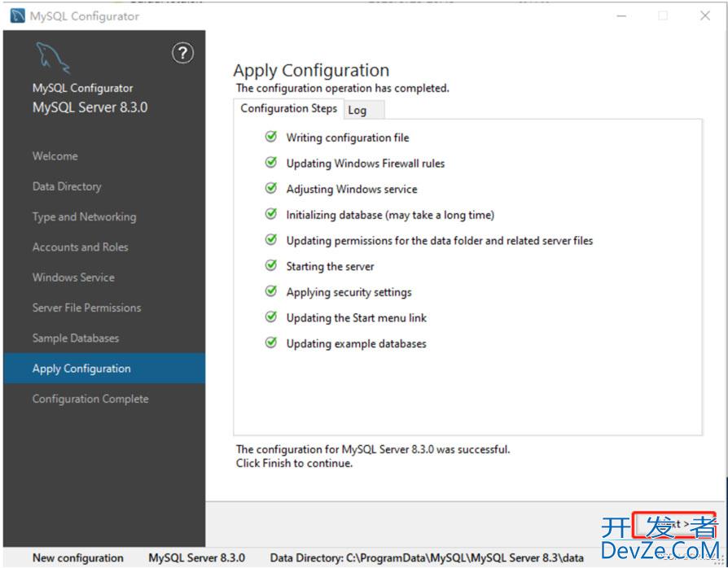Click 'Adjusting Windows service' step text
728x568 pixels.
[x=352, y=190]
